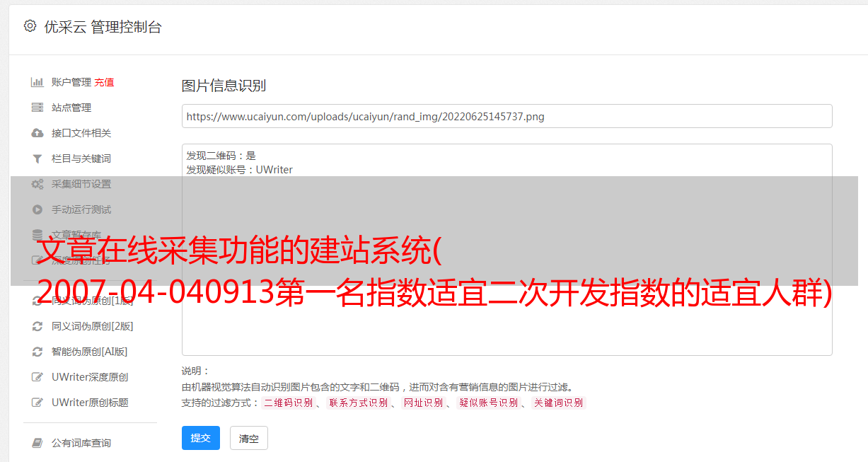
Task: Click the 网址识别 filter tag
Action: (x=424, y=403)
